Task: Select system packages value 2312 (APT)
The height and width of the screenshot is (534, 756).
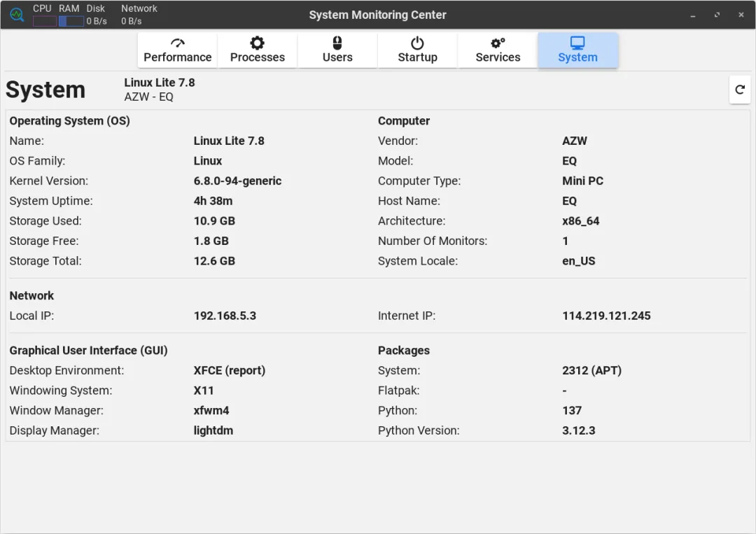Action: click(x=592, y=371)
